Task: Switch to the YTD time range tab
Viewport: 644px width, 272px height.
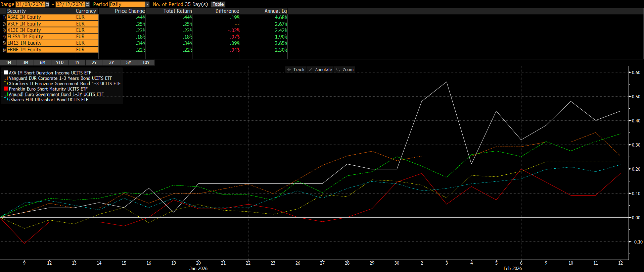Action: click(60, 63)
